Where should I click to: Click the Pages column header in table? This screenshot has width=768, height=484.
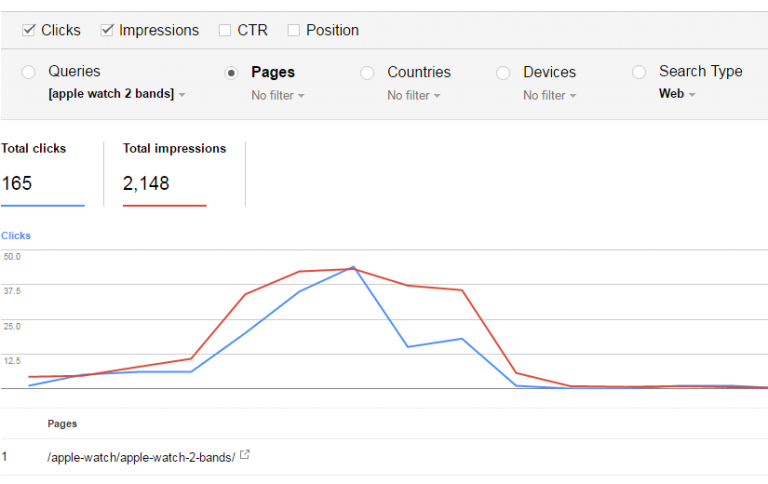click(62, 424)
